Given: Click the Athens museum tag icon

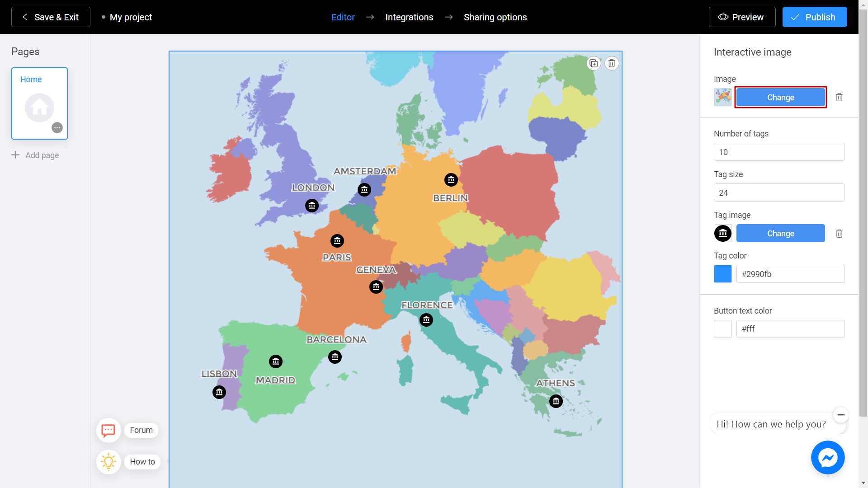Looking at the screenshot, I should [x=556, y=402].
